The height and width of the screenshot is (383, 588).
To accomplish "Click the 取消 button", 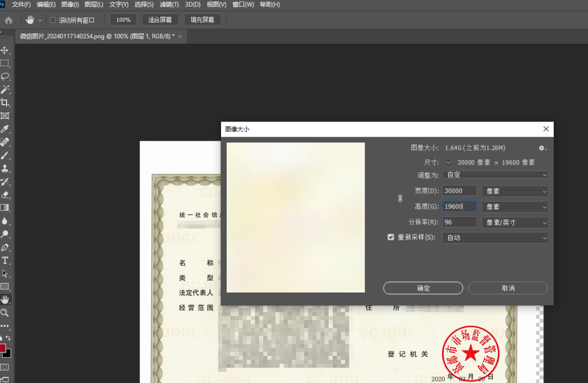I will click(508, 288).
